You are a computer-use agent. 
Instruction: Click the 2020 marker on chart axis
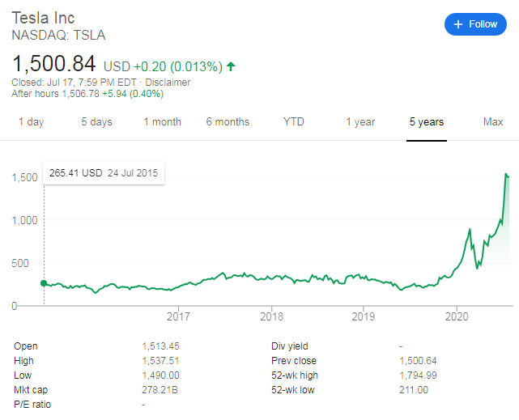[457, 316]
